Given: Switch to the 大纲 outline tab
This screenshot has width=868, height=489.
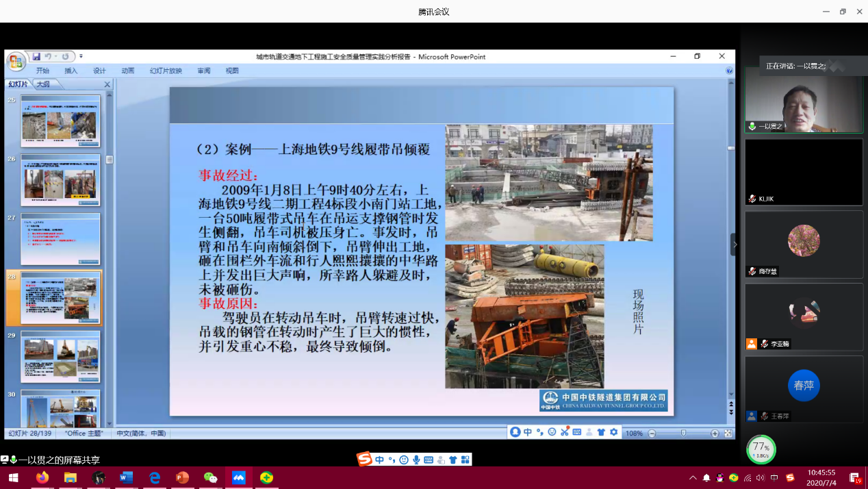Looking at the screenshot, I should point(43,84).
